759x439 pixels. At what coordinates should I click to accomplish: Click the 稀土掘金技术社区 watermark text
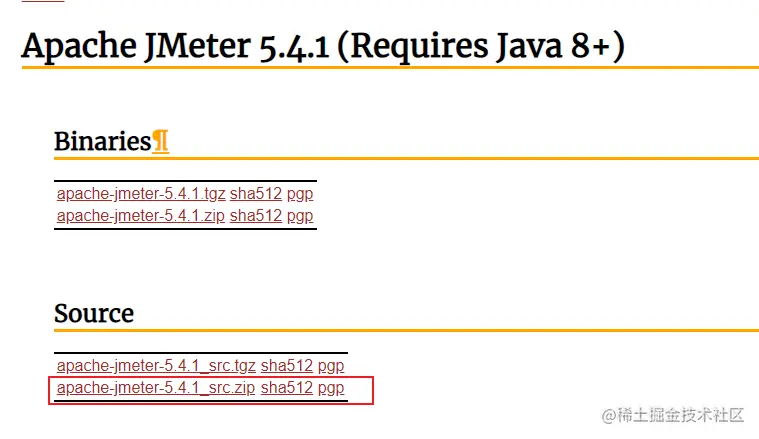coord(680,415)
